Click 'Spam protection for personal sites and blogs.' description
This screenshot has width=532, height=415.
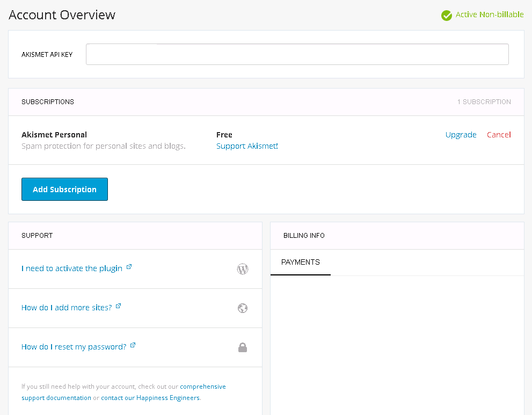(x=104, y=146)
